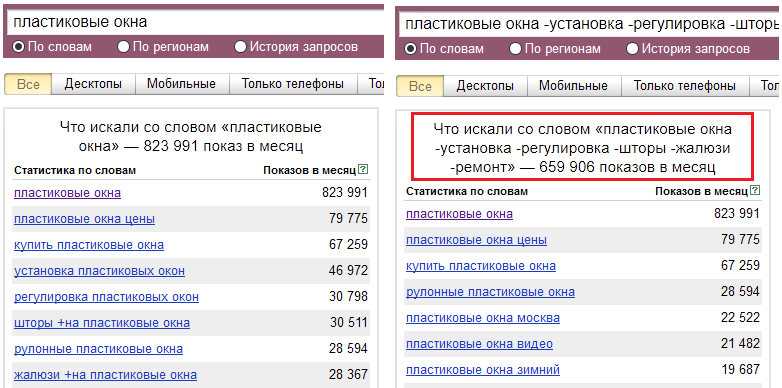This screenshot has height=388, width=782.
Task: Switch to 'Только телефоны' tab in left panel
Action: tap(293, 84)
